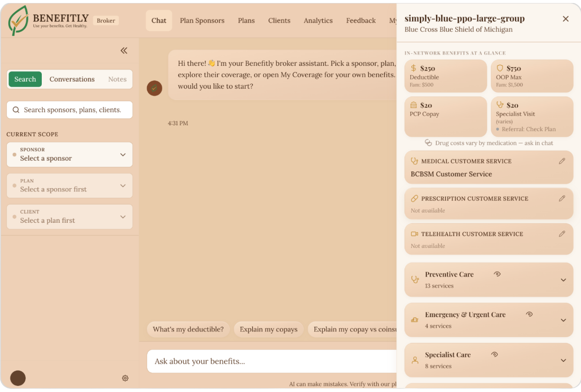Click the "CURRENT SCOPE" heading
581x392 pixels.
32,134
